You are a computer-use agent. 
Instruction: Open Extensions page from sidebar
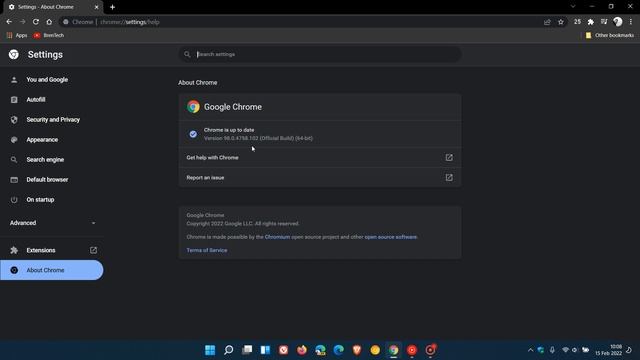(x=41, y=250)
